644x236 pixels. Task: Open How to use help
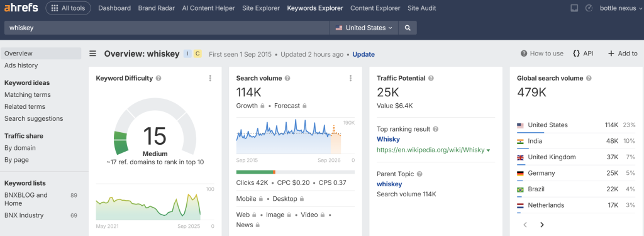[x=542, y=53]
